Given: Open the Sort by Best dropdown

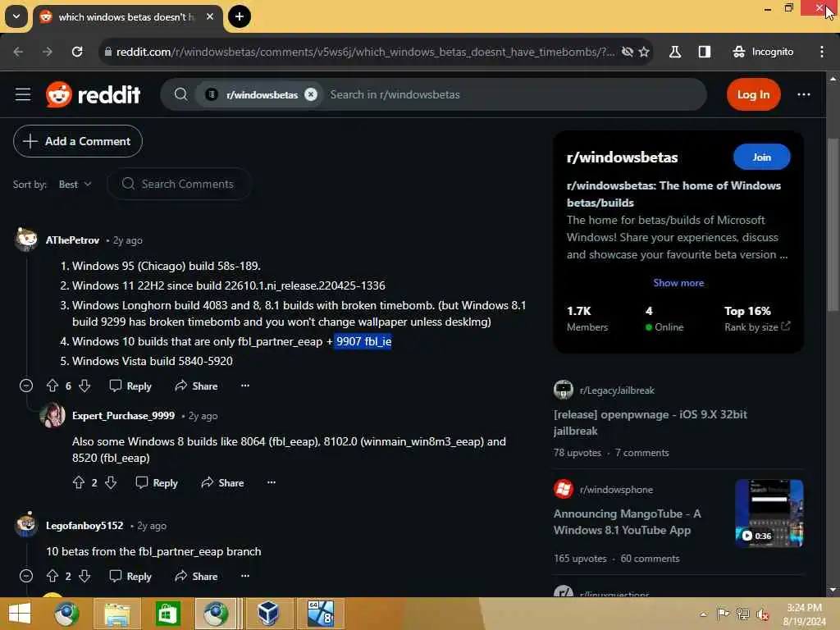Looking at the screenshot, I should click(75, 185).
